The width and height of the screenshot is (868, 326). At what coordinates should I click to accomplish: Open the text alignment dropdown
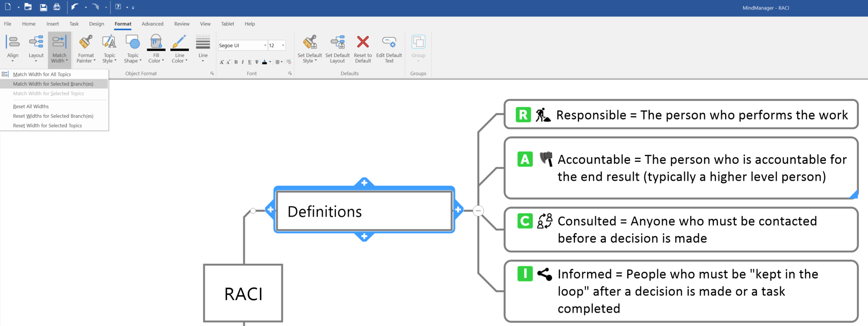pos(279,62)
